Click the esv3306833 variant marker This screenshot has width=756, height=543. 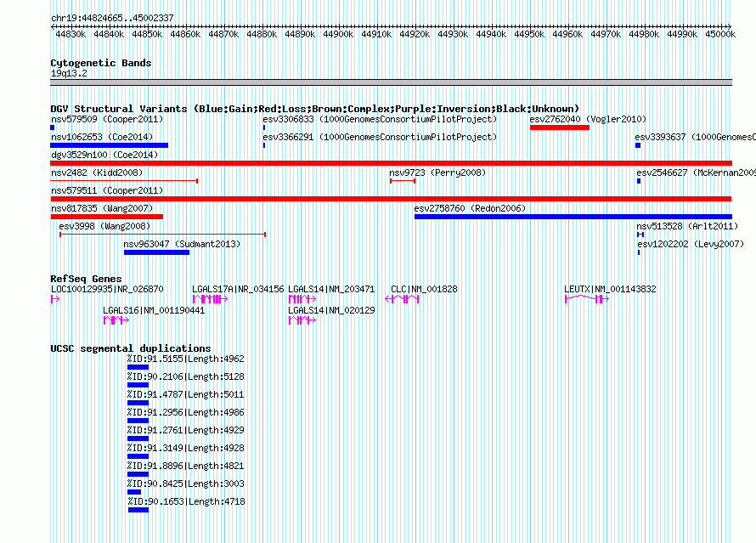tap(264, 127)
